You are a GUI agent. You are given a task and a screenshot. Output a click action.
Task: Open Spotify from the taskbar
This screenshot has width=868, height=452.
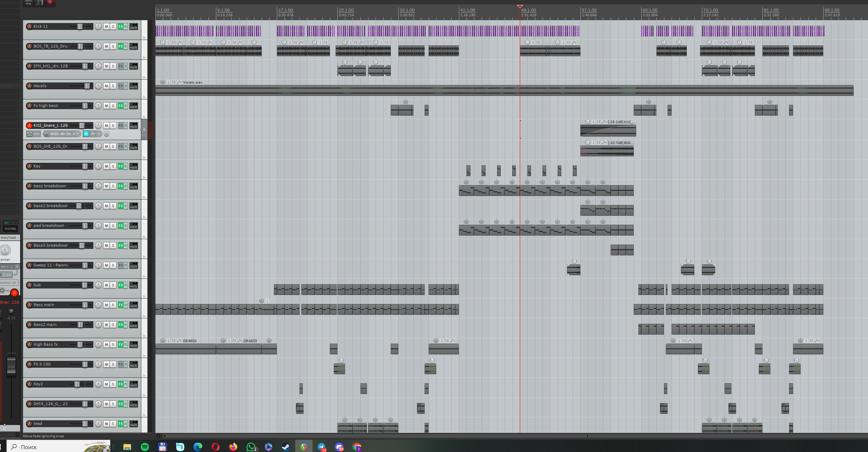click(145, 447)
